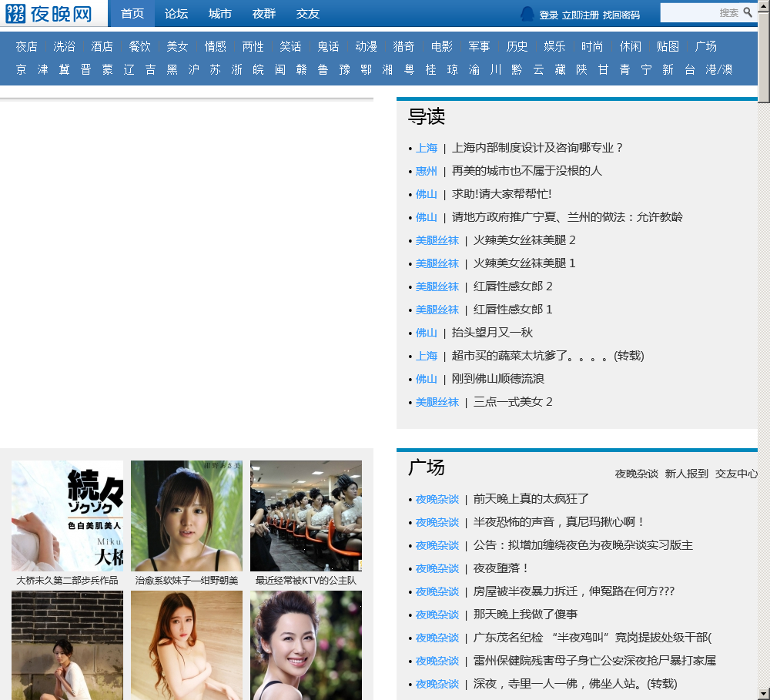Screen dimensions: 770x700
Task: Open the 洗浴 category
Action: [65, 47]
